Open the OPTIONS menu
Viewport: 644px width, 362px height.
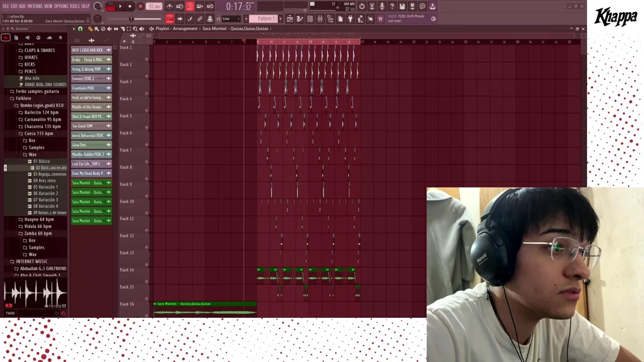tap(61, 6)
